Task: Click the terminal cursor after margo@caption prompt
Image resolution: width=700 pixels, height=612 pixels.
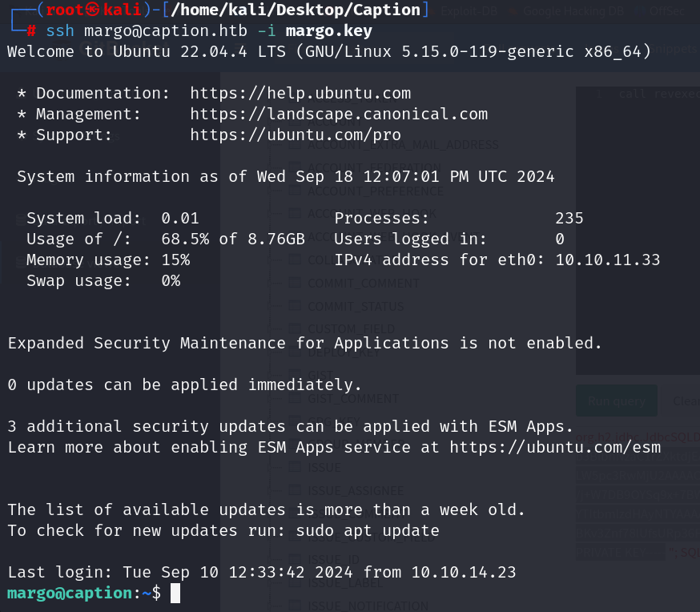Action: tap(175, 594)
